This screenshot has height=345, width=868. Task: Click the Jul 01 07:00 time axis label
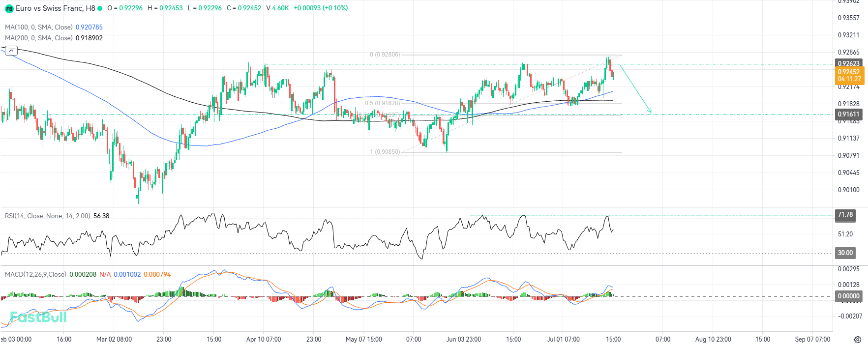(564, 339)
